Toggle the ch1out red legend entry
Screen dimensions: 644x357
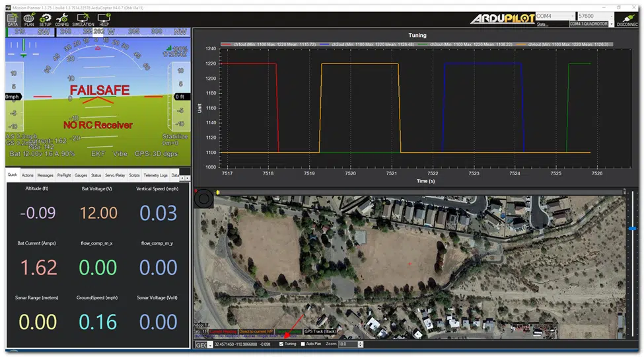click(x=269, y=44)
